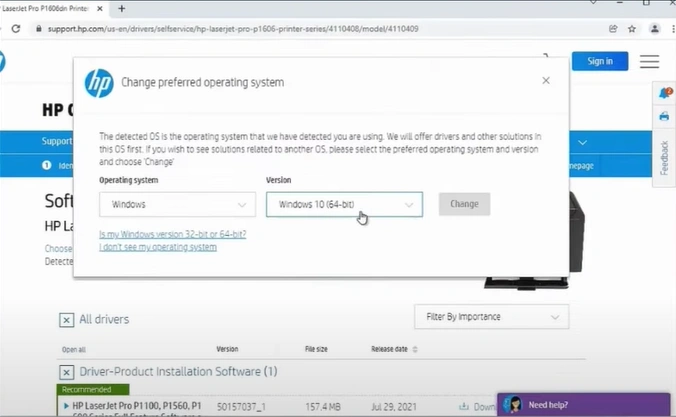Click the Sign in button
Screen dimensions: 676x417
pyautogui.click(x=600, y=61)
